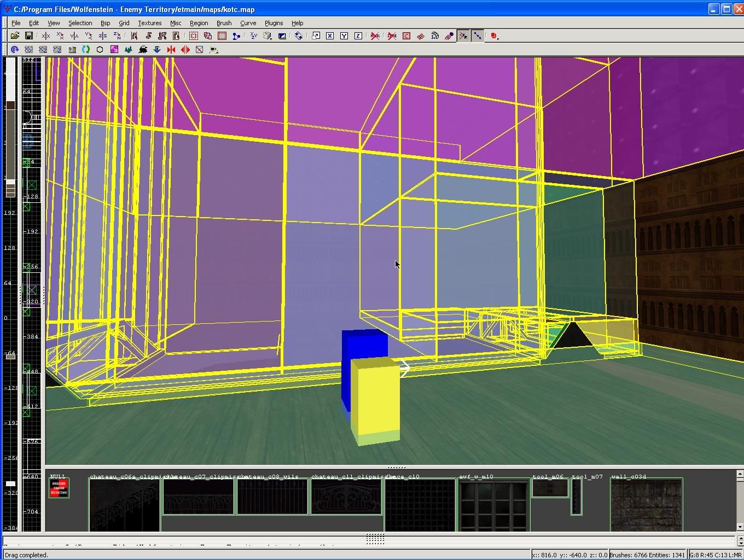This screenshot has width=744, height=560.
Task: Open the Bsp menu
Action: click(x=105, y=23)
